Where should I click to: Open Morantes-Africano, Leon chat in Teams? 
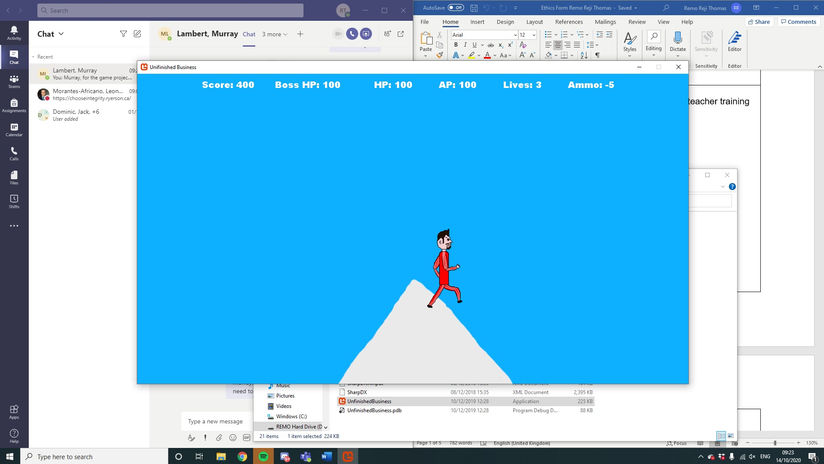pyautogui.click(x=84, y=94)
